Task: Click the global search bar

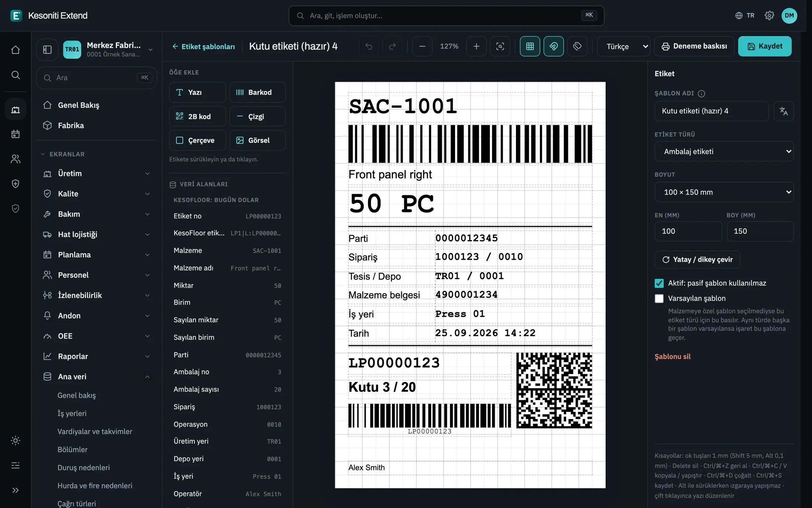Action: click(446, 16)
